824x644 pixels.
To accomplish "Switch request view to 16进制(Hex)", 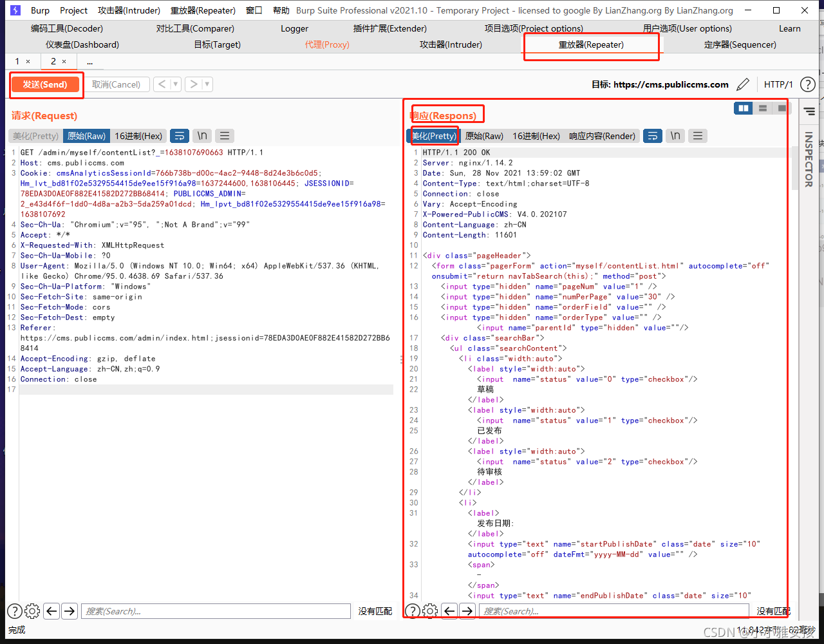I will 138,136.
